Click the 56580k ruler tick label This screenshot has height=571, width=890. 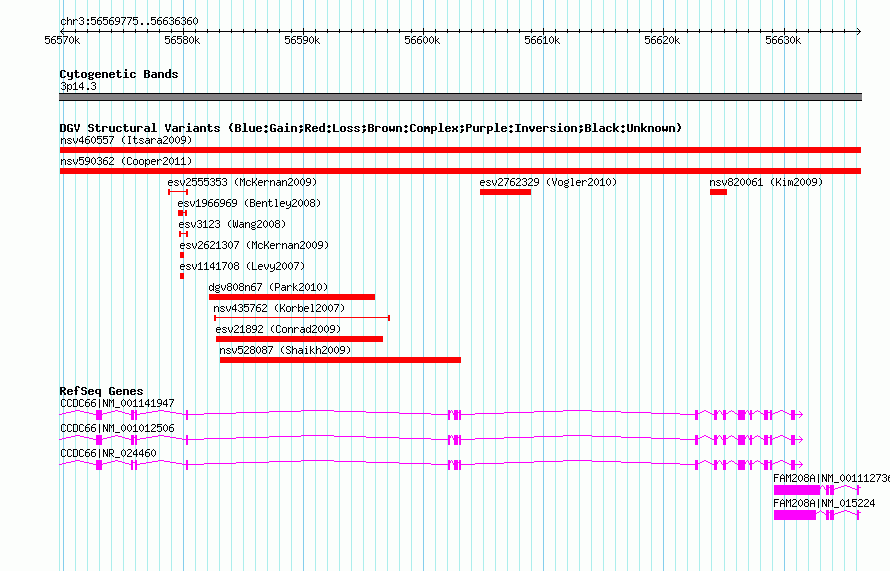182,40
